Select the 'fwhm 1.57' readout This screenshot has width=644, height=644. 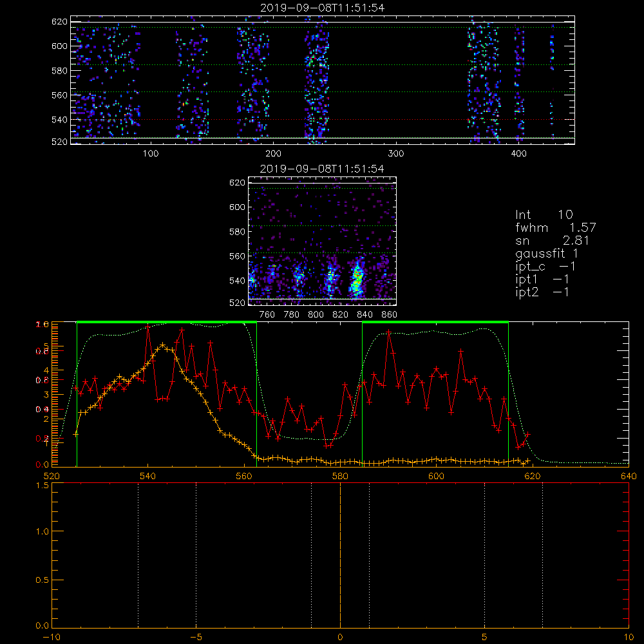click(556, 227)
